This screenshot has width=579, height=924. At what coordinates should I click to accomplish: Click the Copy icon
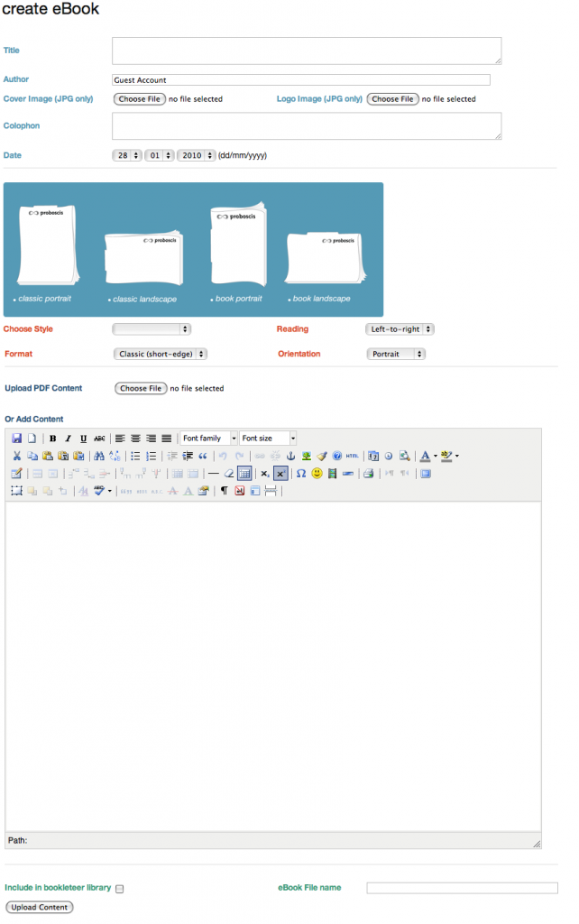coord(32,456)
